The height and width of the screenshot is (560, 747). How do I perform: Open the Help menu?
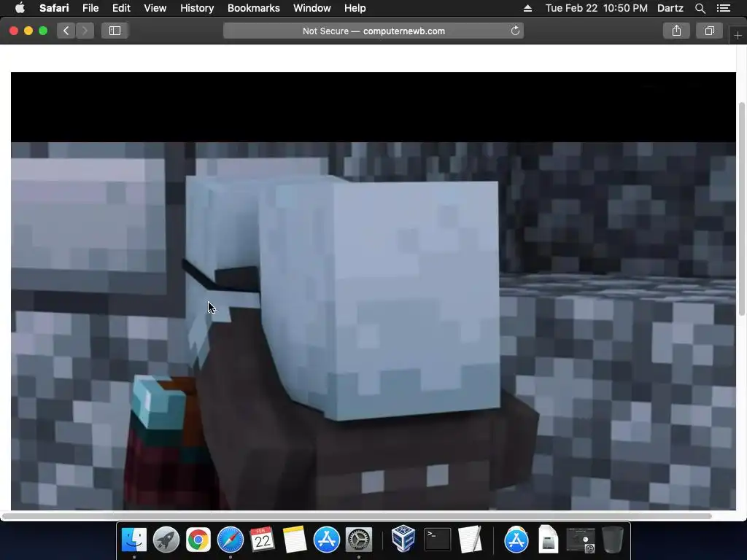pyautogui.click(x=355, y=8)
